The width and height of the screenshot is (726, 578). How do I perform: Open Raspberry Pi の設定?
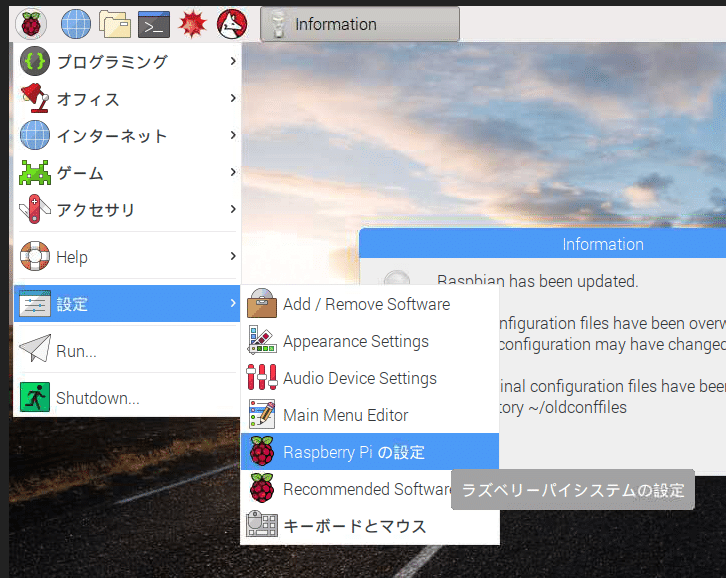pyautogui.click(x=370, y=452)
